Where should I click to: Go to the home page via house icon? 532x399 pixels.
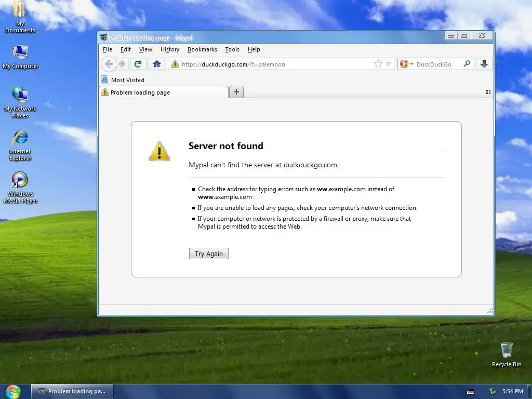point(156,64)
